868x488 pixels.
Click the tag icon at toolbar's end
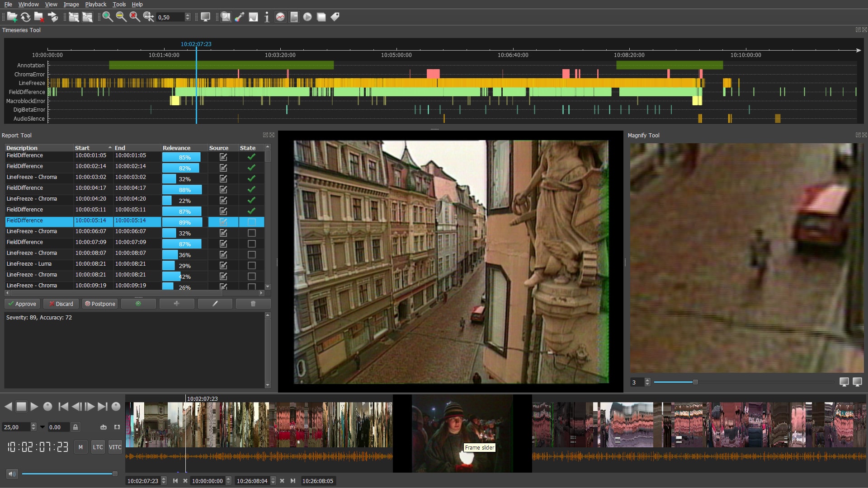(335, 17)
